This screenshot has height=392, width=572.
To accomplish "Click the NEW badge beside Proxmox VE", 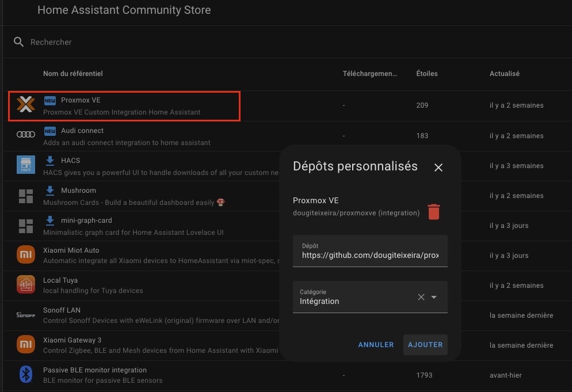I will (49, 100).
